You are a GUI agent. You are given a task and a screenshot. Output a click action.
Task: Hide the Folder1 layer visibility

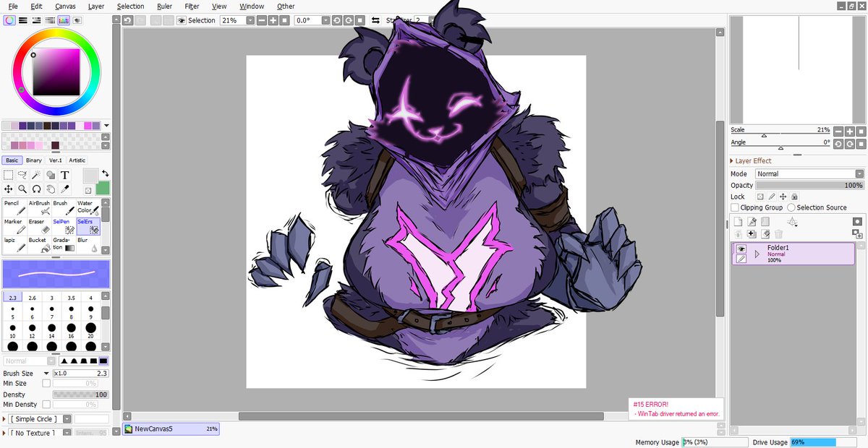[741, 247]
